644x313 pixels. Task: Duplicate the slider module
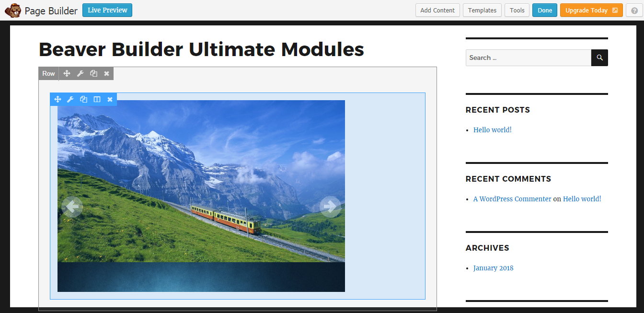tap(83, 99)
